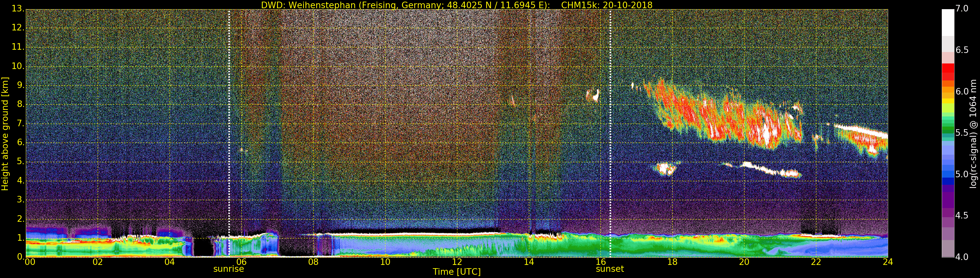Click the "Time [UTC]" axis label
This screenshot has height=278, width=980.
457,272
